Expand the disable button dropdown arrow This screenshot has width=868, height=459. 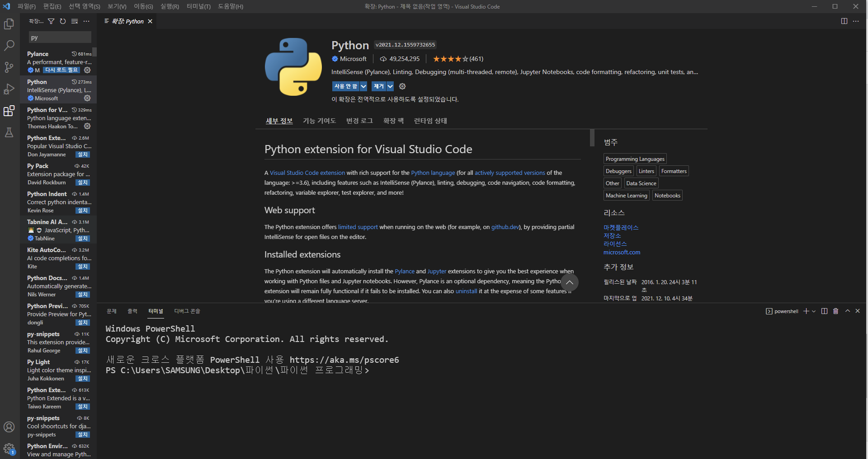pos(363,86)
